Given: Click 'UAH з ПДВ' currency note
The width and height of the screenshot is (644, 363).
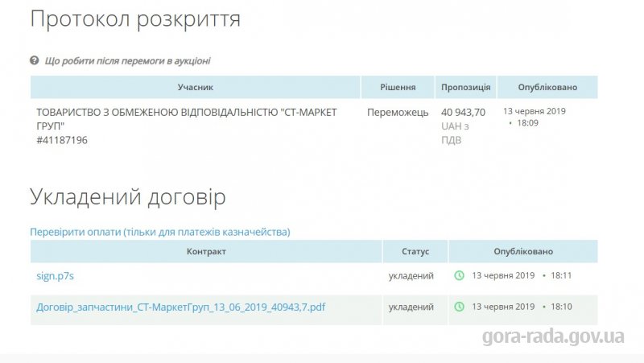Looking at the screenshot, I should click(455, 133).
